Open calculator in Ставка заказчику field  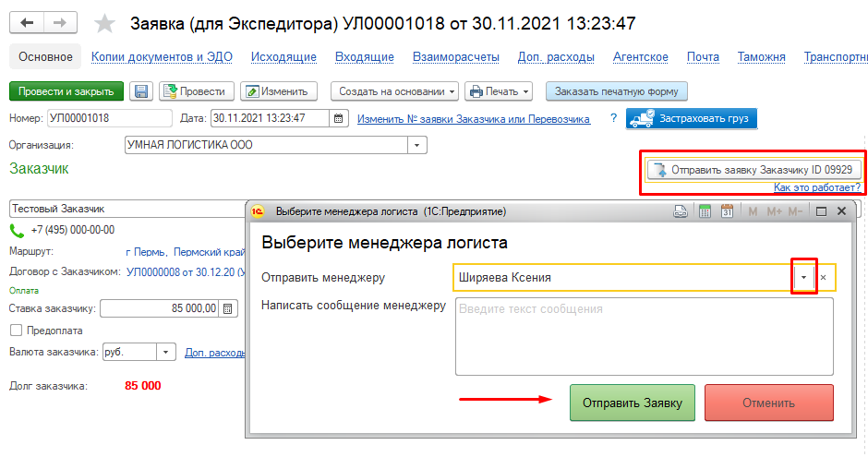point(227,308)
